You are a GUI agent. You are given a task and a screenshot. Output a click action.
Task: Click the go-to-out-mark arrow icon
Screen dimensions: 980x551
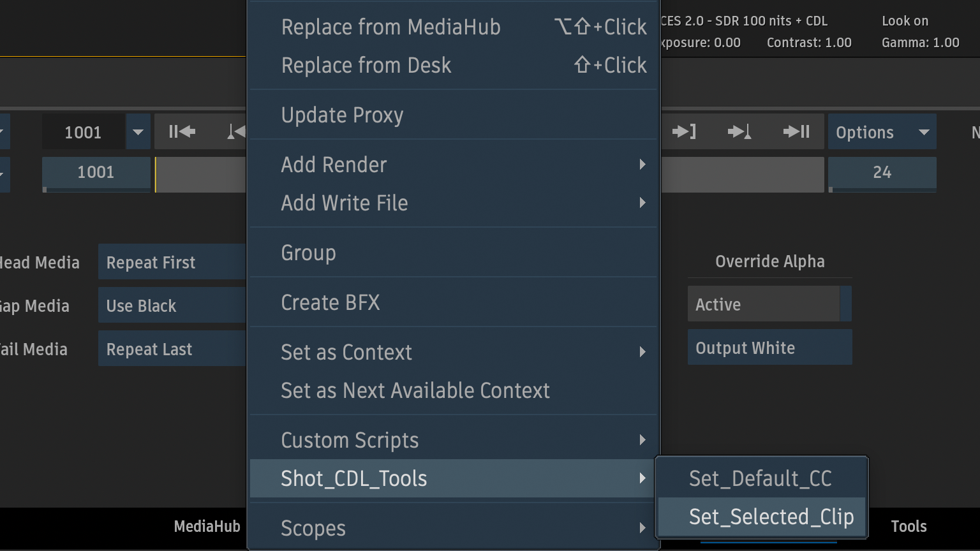click(684, 132)
